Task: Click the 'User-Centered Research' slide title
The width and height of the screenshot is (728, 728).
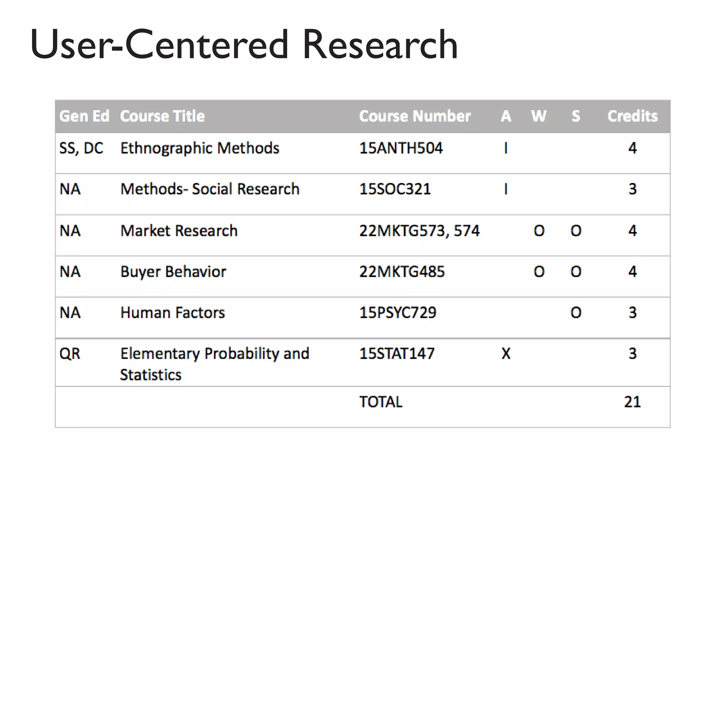Action: [244, 45]
